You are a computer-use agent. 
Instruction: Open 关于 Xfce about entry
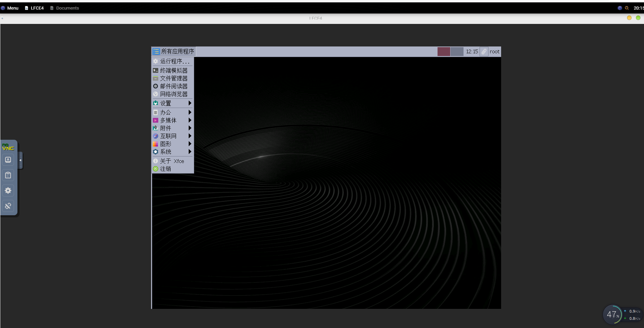coord(173,161)
